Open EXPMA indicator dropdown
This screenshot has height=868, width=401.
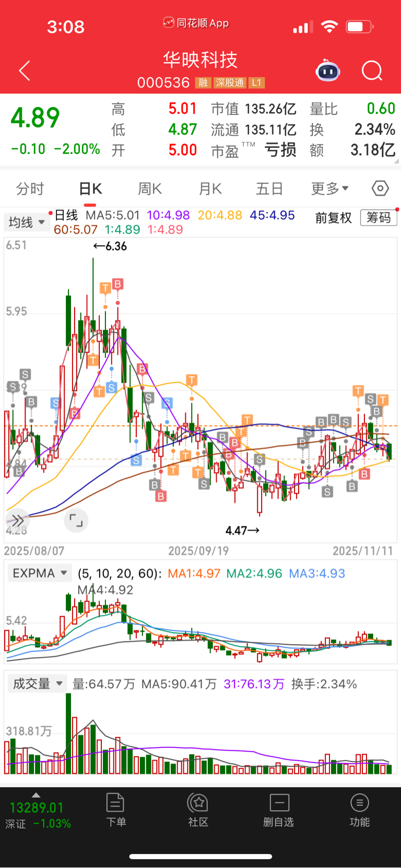40,573
